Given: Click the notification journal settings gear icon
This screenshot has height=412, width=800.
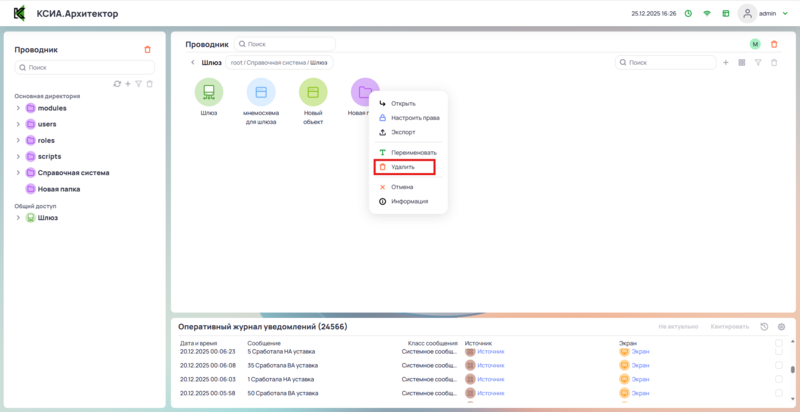Looking at the screenshot, I should 781,327.
